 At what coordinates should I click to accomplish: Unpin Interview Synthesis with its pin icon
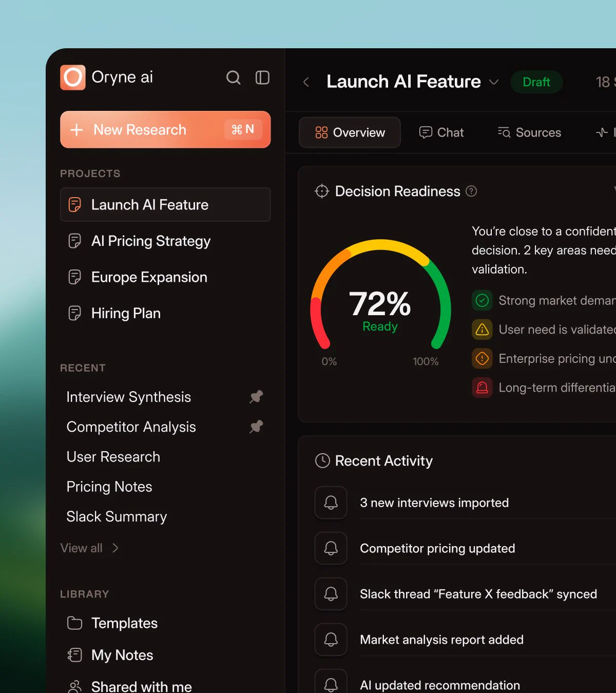[x=256, y=397]
